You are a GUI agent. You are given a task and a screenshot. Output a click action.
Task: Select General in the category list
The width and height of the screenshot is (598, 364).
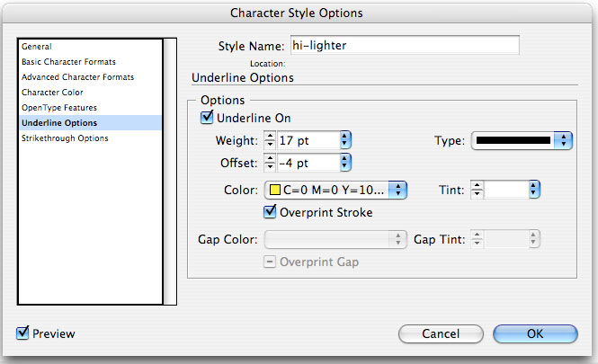[x=91, y=47]
